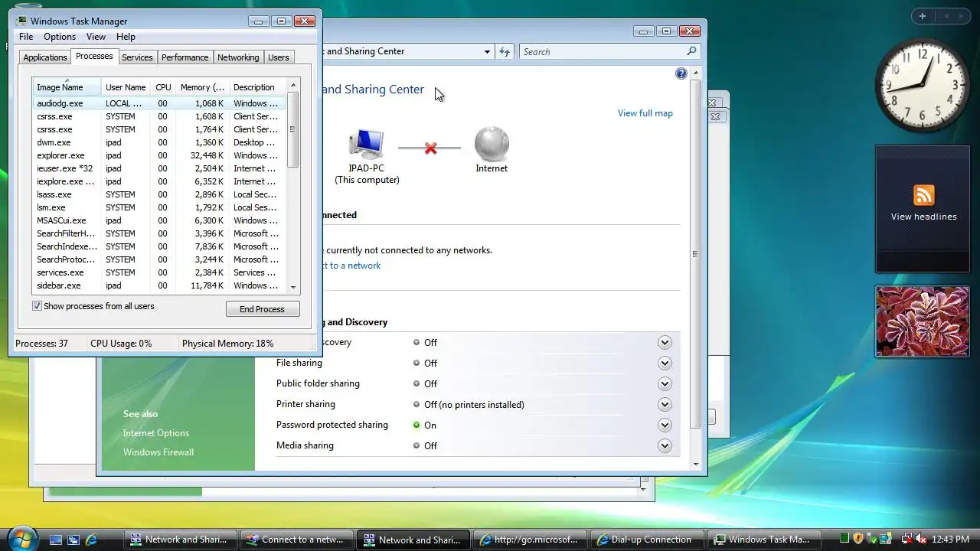Select the MSASCui.exe process row
Image resolution: width=980 pixels, height=551 pixels.
point(159,220)
